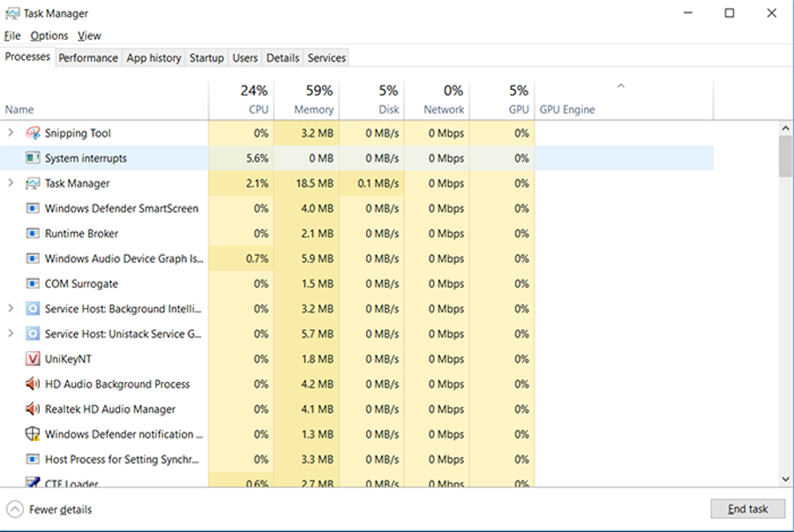Click the System interrupts process icon
794x532 pixels.
click(33, 158)
